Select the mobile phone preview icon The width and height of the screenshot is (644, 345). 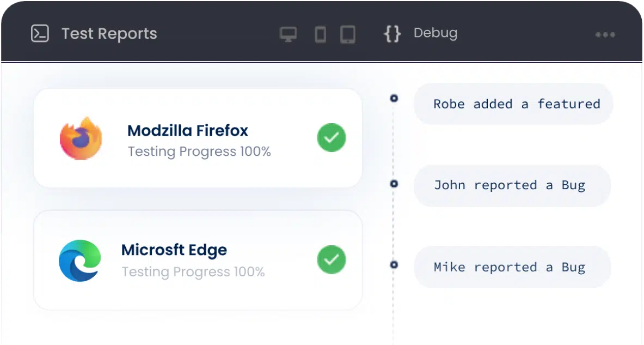tap(320, 34)
